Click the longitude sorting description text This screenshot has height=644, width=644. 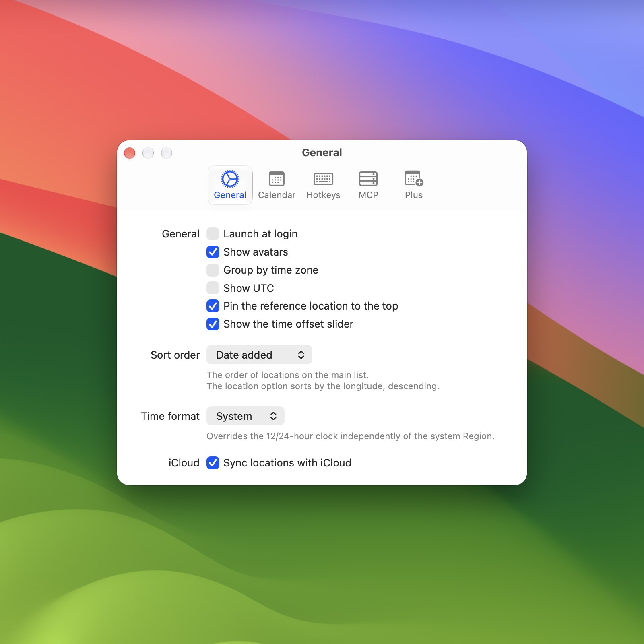323,386
